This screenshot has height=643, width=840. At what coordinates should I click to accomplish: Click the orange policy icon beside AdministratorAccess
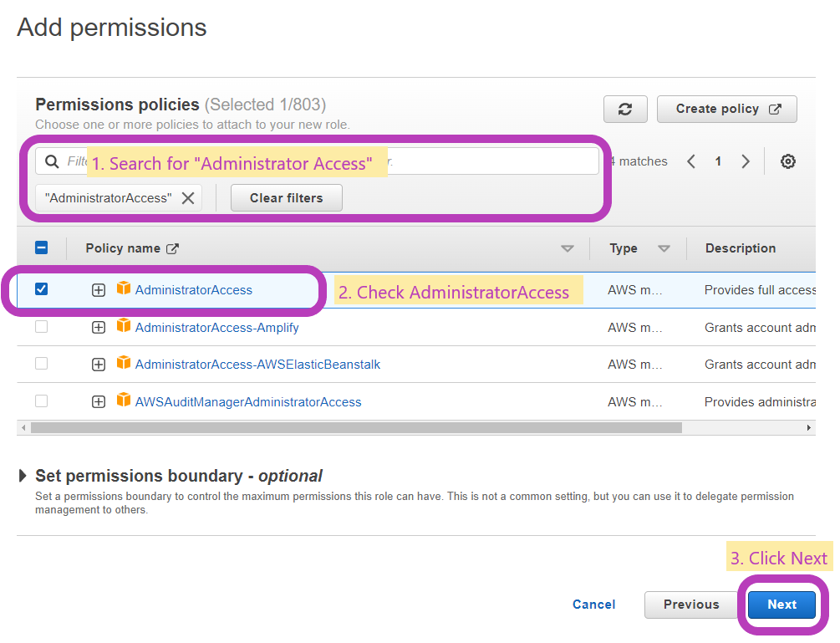pos(124,289)
